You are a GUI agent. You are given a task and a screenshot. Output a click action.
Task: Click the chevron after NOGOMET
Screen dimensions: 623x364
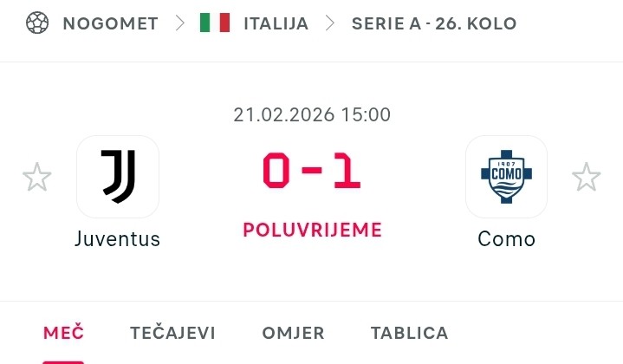pyautogui.click(x=179, y=23)
